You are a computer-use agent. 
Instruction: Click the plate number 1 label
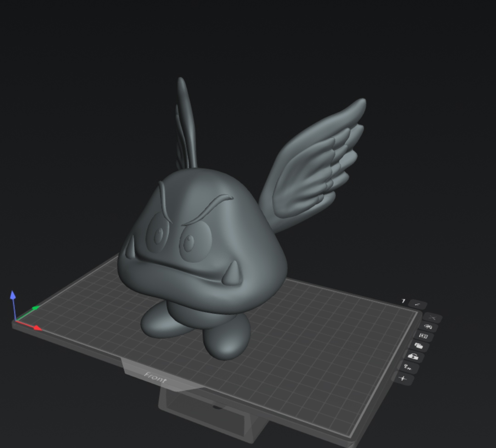click(403, 301)
